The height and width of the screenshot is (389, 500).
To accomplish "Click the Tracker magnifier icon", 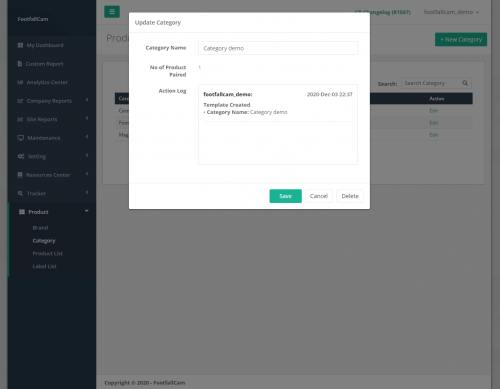I will [20, 193].
